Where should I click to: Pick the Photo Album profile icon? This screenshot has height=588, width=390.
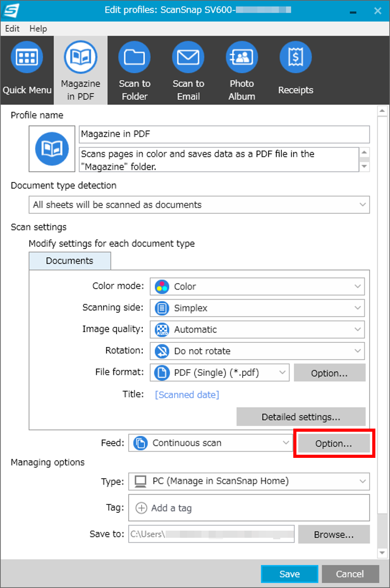point(242,57)
